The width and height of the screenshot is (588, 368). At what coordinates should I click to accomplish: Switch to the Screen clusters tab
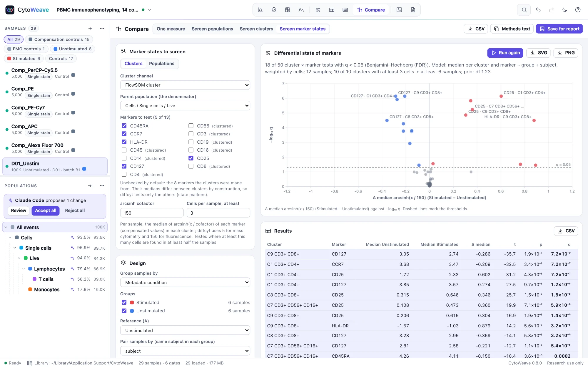[256, 29]
